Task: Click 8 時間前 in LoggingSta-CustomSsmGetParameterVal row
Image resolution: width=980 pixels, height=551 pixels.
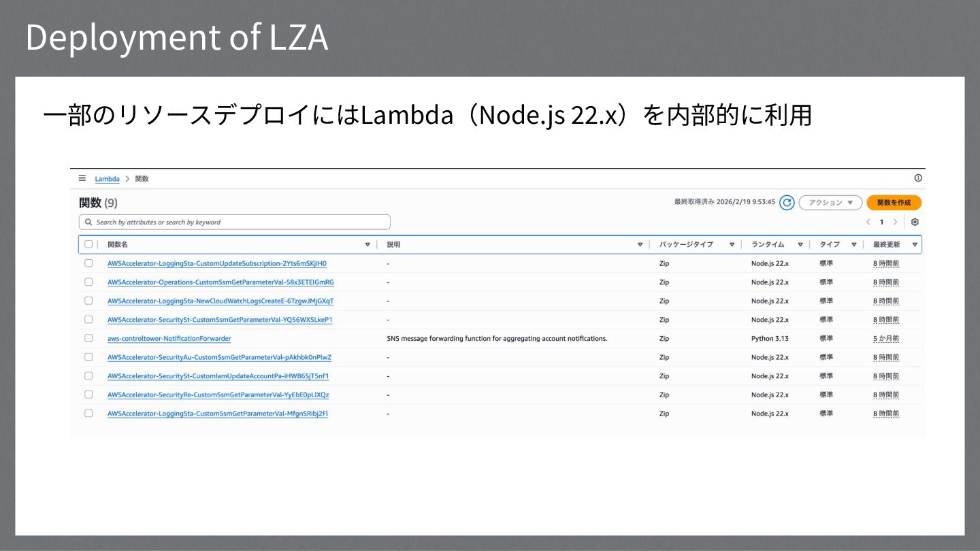Action: 886,413
